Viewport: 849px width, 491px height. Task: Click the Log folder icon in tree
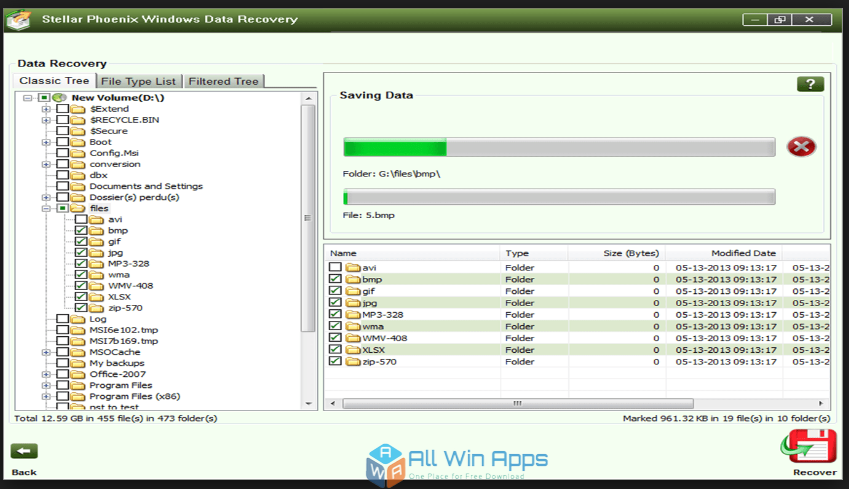point(78,319)
